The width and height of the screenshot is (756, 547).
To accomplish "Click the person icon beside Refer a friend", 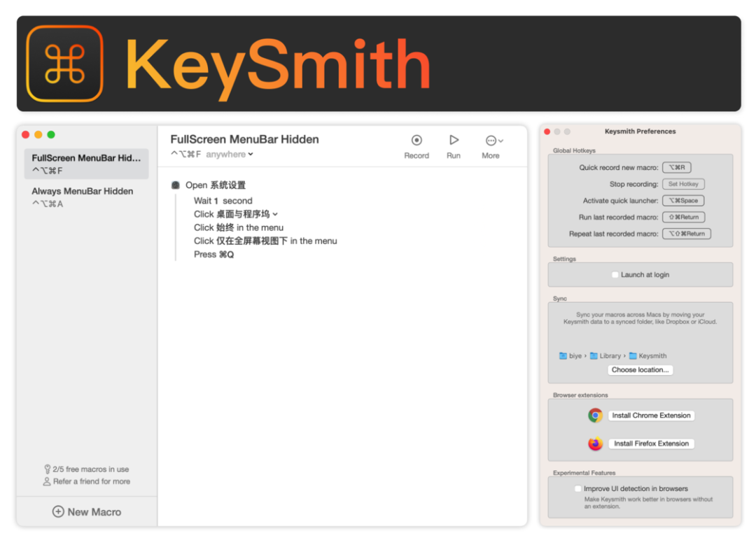I will (x=47, y=481).
